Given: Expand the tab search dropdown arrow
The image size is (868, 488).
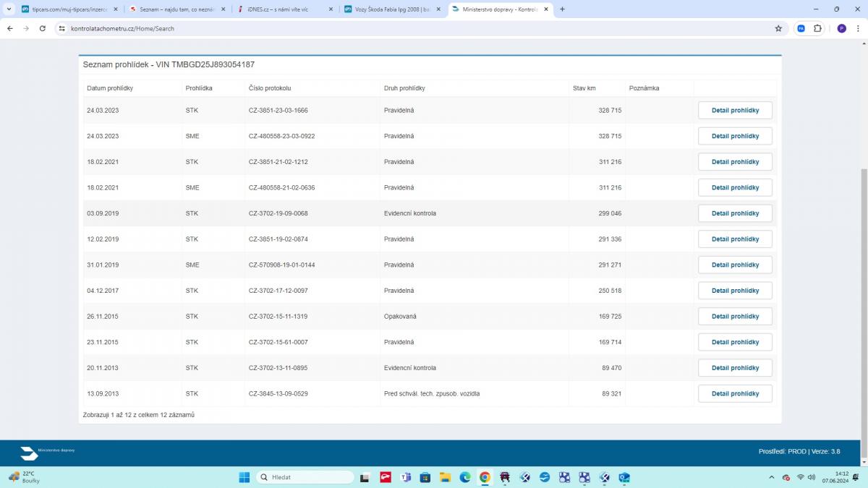Looking at the screenshot, I should click(x=9, y=9).
